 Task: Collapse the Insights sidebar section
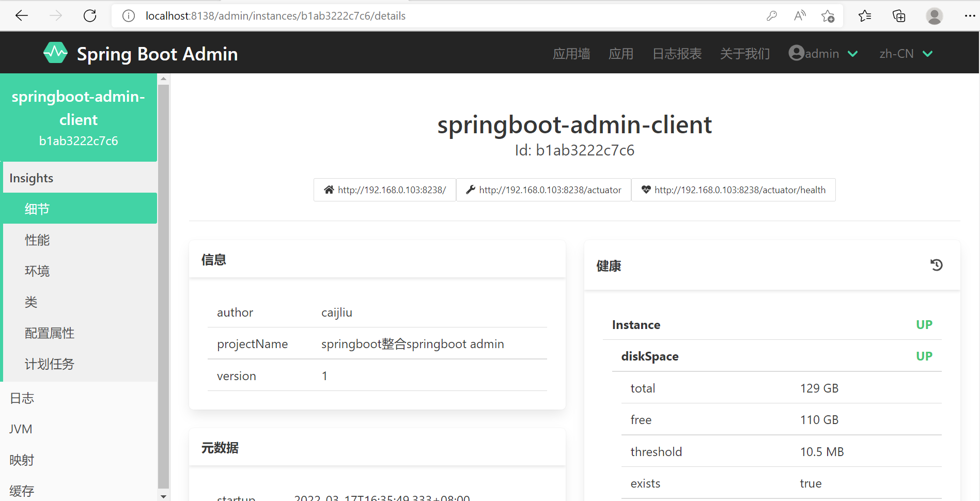pyautogui.click(x=80, y=178)
